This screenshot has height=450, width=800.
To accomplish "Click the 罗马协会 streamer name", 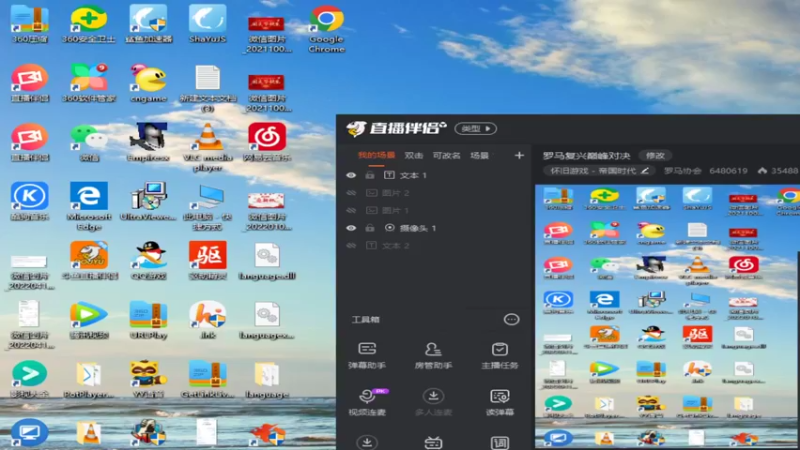I will pos(682,171).
